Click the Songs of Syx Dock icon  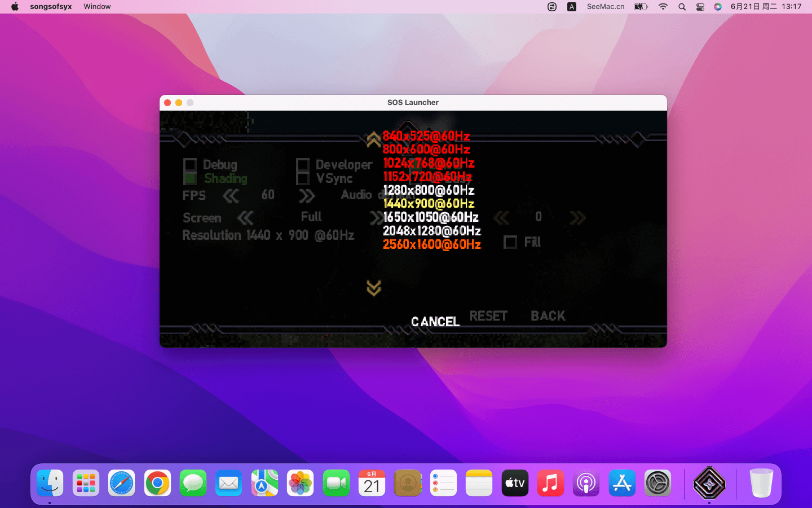[709, 483]
